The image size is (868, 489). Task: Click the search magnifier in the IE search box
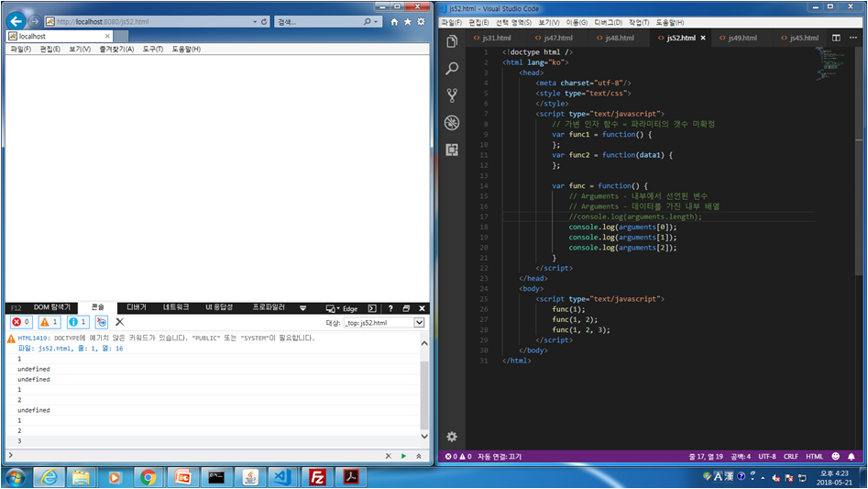(x=367, y=22)
